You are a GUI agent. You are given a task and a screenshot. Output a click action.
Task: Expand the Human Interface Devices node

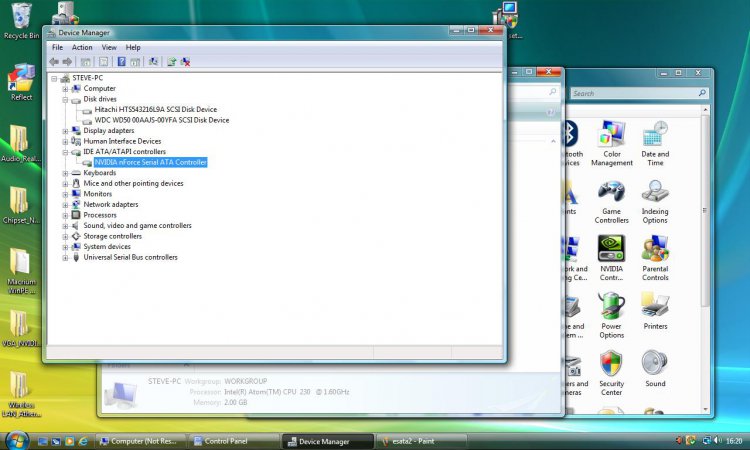click(x=65, y=142)
